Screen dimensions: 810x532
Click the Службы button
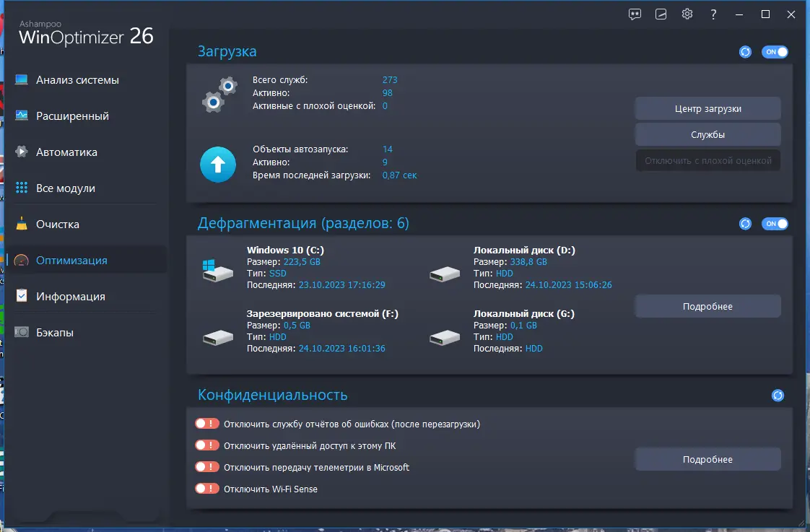click(x=707, y=134)
